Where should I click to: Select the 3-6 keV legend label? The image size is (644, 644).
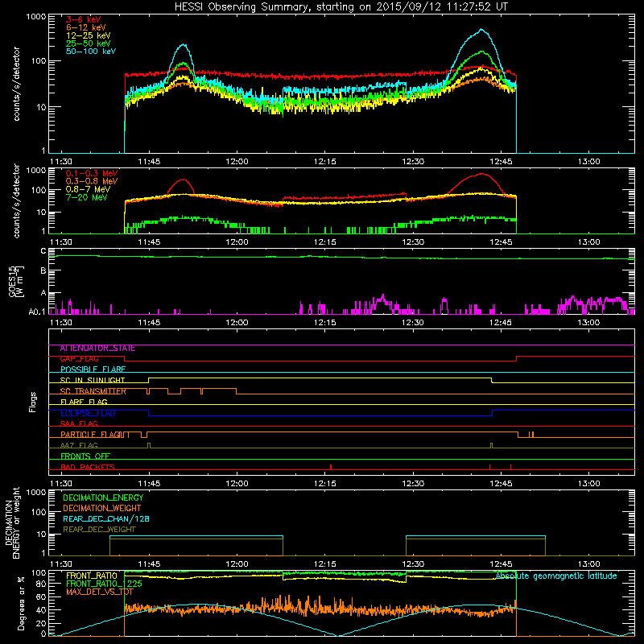[x=84, y=19]
